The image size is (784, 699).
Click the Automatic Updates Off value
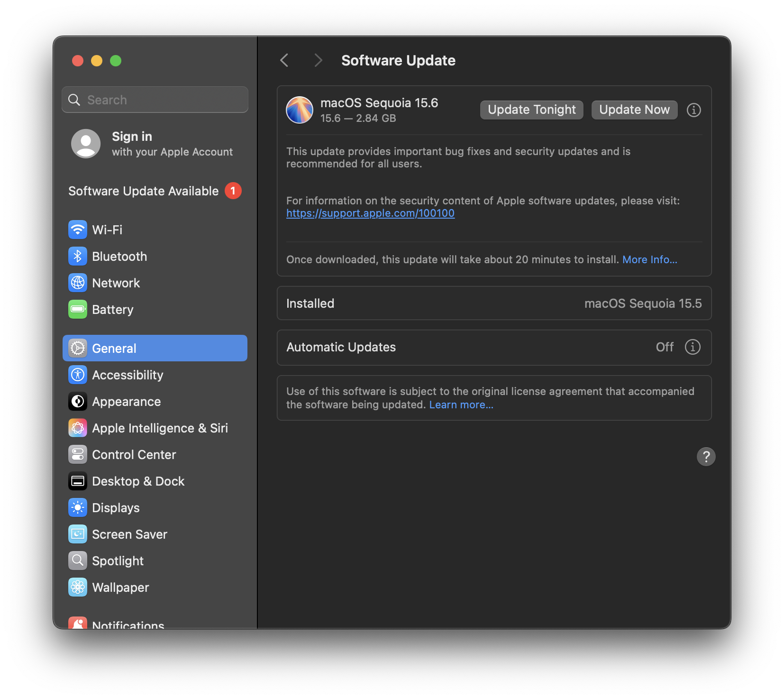(665, 347)
